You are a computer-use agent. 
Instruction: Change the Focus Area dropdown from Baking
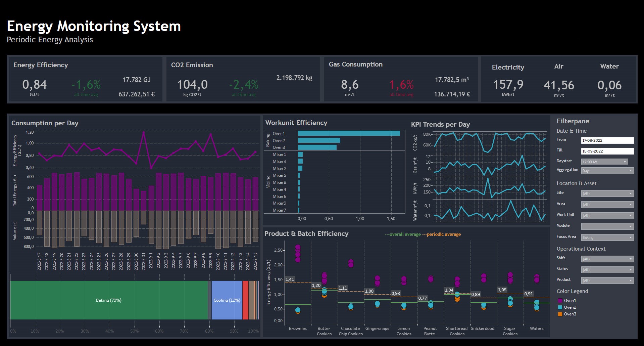(x=607, y=237)
